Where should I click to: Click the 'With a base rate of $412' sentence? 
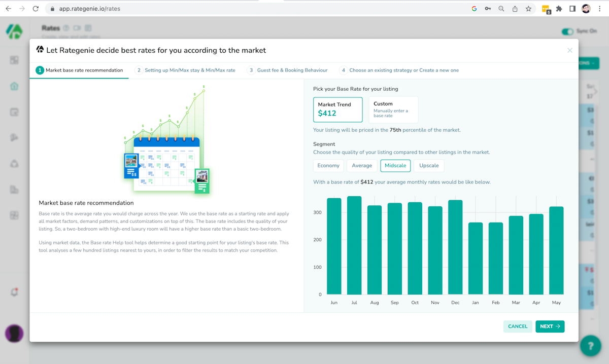pos(402,182)
